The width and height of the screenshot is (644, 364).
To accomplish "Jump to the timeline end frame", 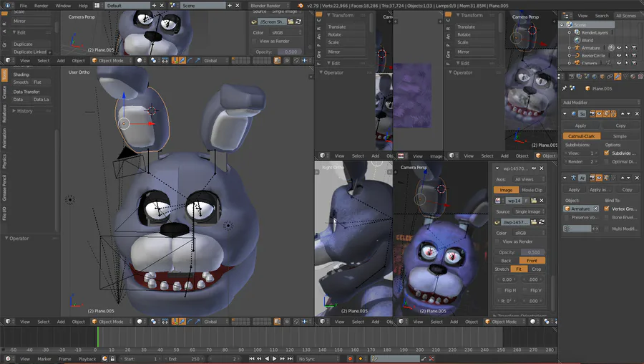I will tap(290, 359).
